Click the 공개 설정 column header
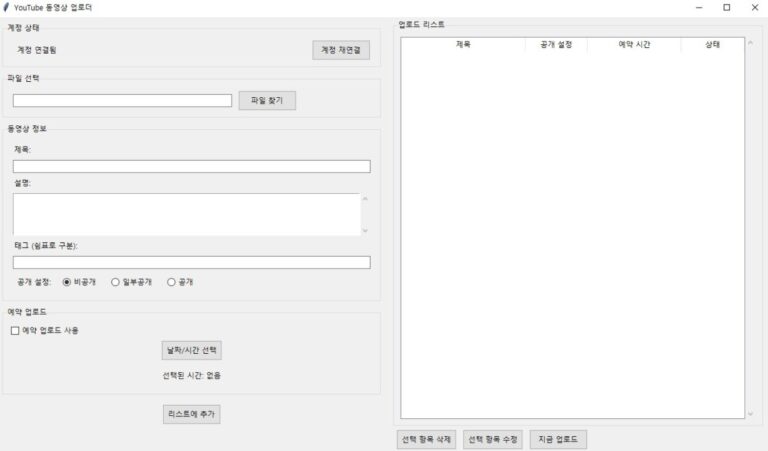Viewport: 768px width, 451px height. [x=556, y=45]
